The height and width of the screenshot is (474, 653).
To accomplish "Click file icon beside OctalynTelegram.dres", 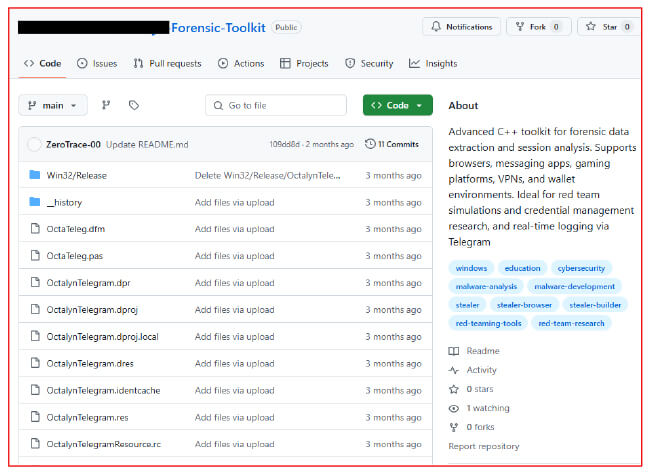I will (35, 363).
